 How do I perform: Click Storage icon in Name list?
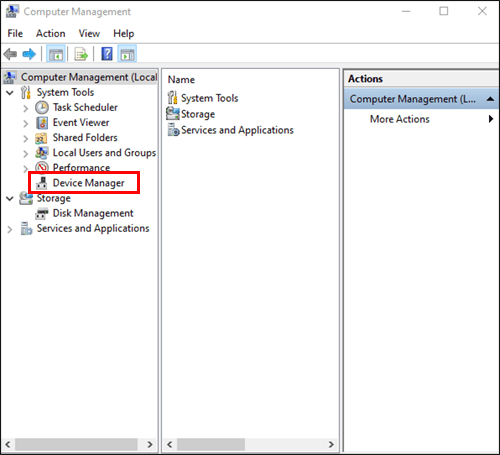click(x=173, y=114)
